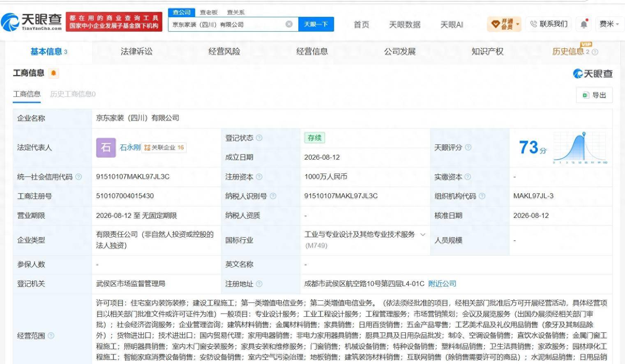This screenshot has width=625, height=364.
Task: Click help icon next to 注册地址
Action: coord(259,284)
